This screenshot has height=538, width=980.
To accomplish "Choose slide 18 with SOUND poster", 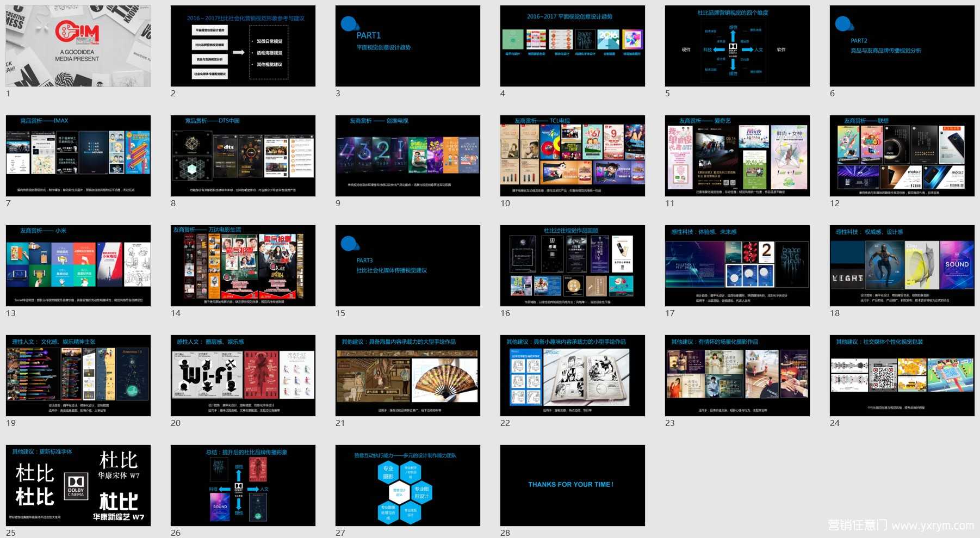I will coord(902,265).
